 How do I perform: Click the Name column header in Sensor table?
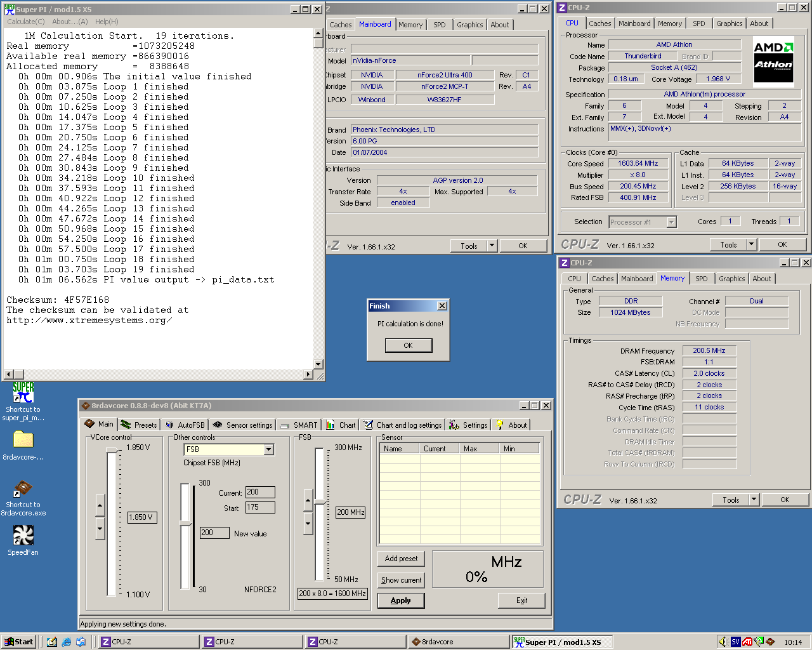click(400, 449)
